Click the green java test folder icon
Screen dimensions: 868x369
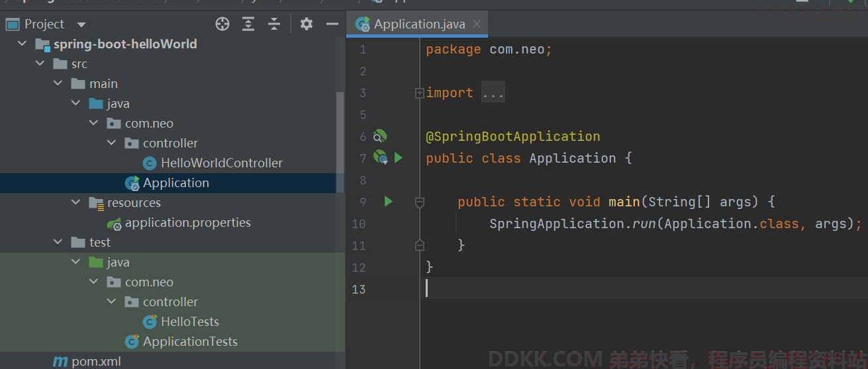tap(95, 263)
